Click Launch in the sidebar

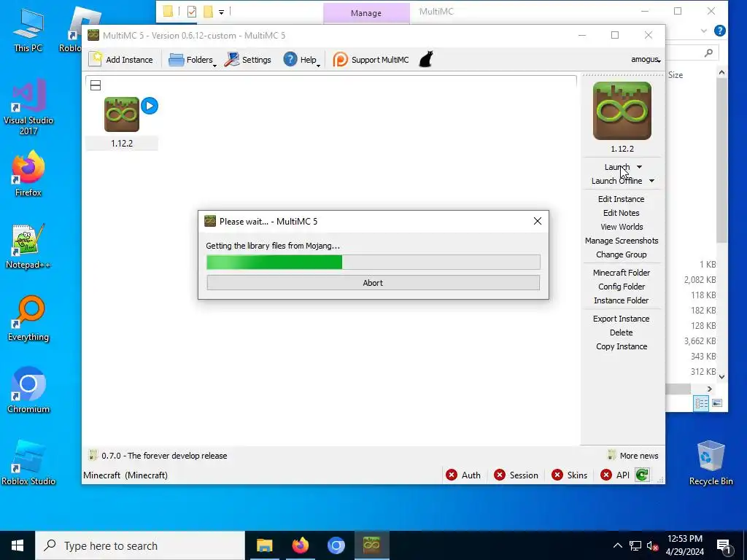pos(617,167)
